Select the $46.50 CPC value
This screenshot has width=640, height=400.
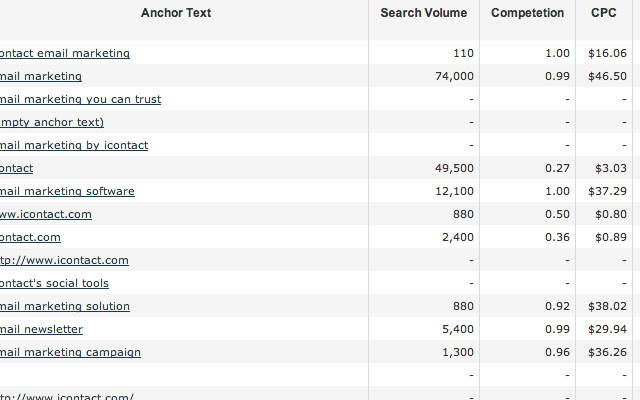[x=607, y=76]
